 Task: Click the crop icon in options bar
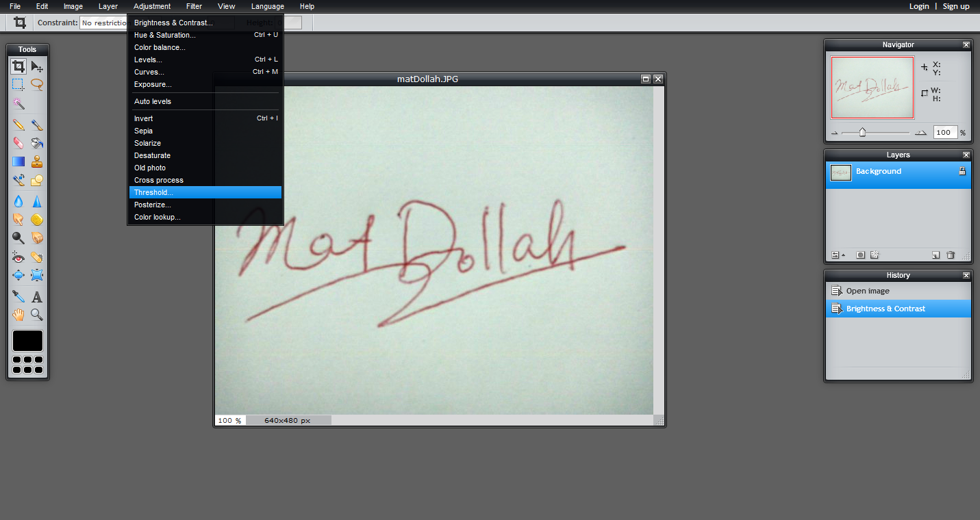click(20, 23)
